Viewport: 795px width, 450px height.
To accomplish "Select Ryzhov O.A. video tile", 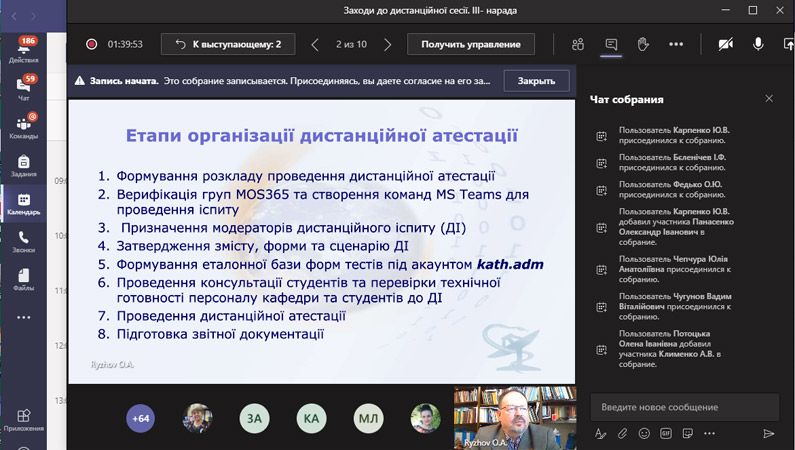I will click(x=515, y=418).
